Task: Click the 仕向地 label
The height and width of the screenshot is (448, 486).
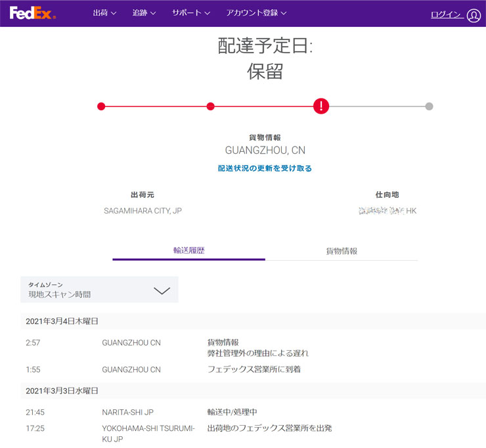Action: pyautogui.click(x=387, y=195)
